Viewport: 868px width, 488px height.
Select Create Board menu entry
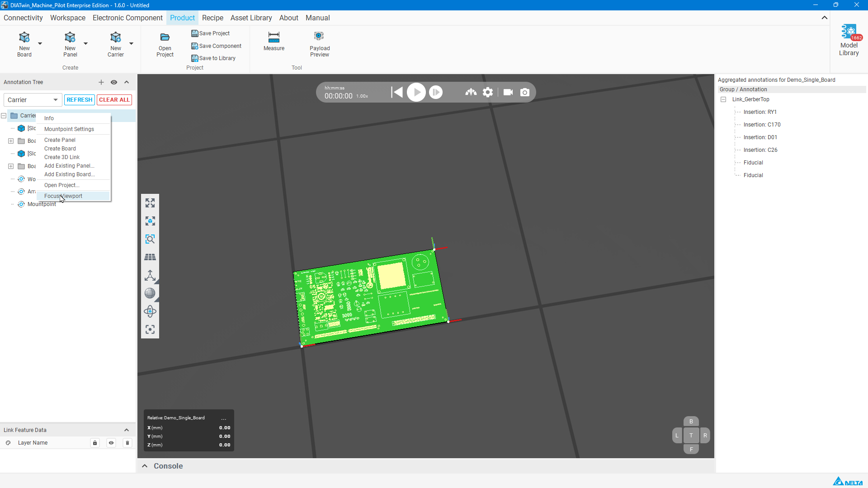click(74, 149)
